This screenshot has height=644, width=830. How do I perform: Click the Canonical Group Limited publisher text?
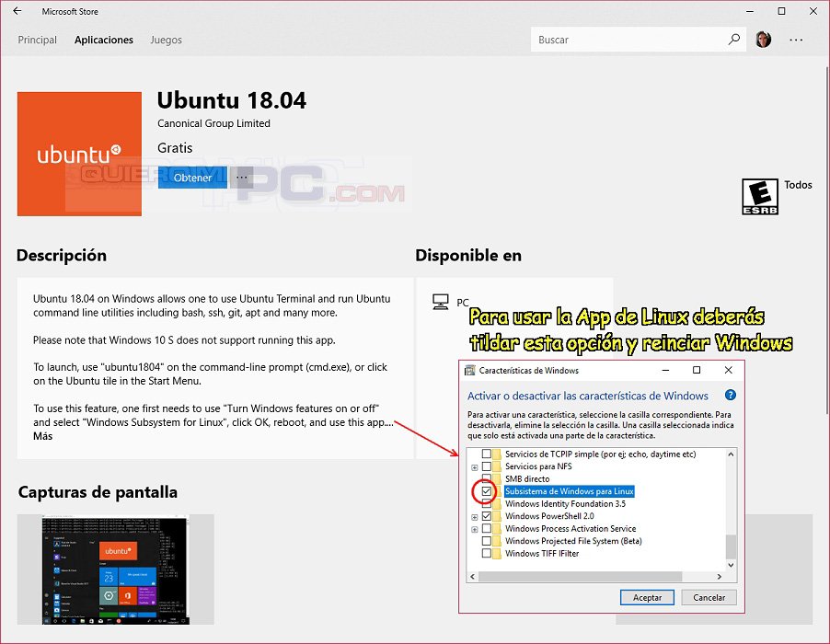tap(213, 123)
